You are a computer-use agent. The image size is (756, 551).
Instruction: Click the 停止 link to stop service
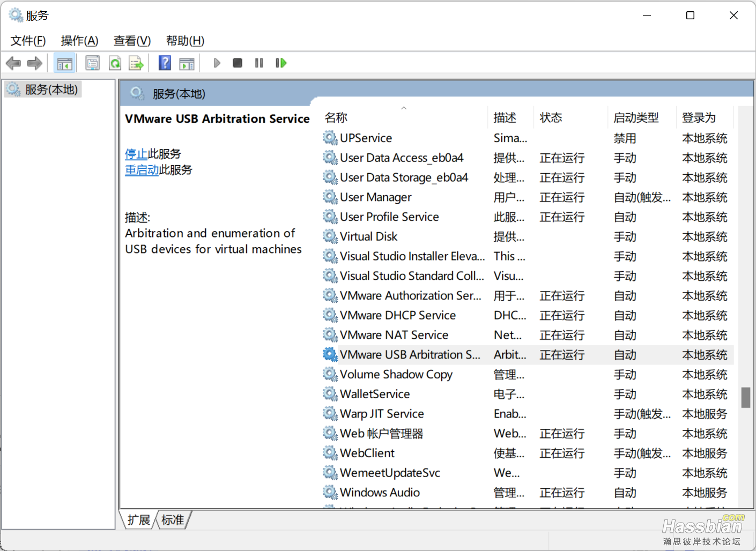coord(136,154)
